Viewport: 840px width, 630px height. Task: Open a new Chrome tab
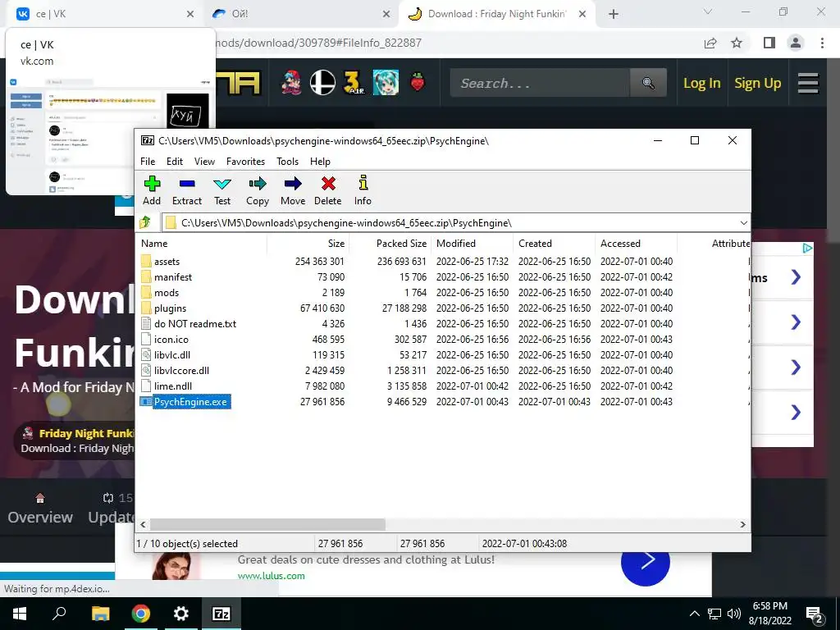[614, 14]
